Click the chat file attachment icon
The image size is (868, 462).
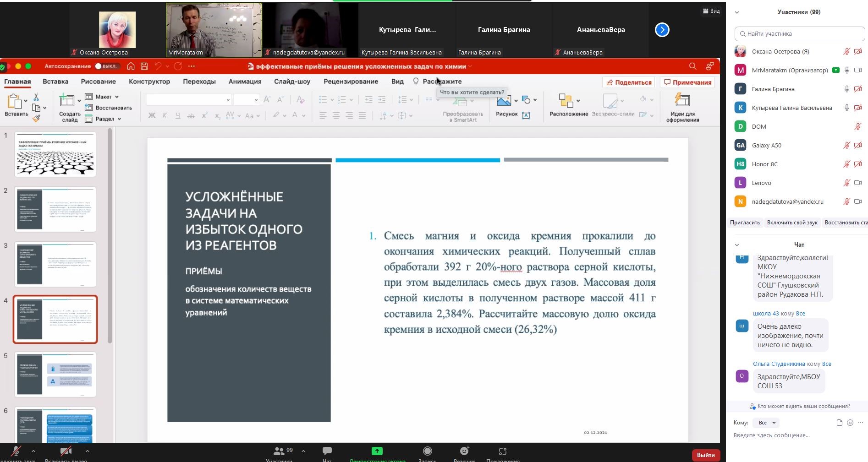839,423
